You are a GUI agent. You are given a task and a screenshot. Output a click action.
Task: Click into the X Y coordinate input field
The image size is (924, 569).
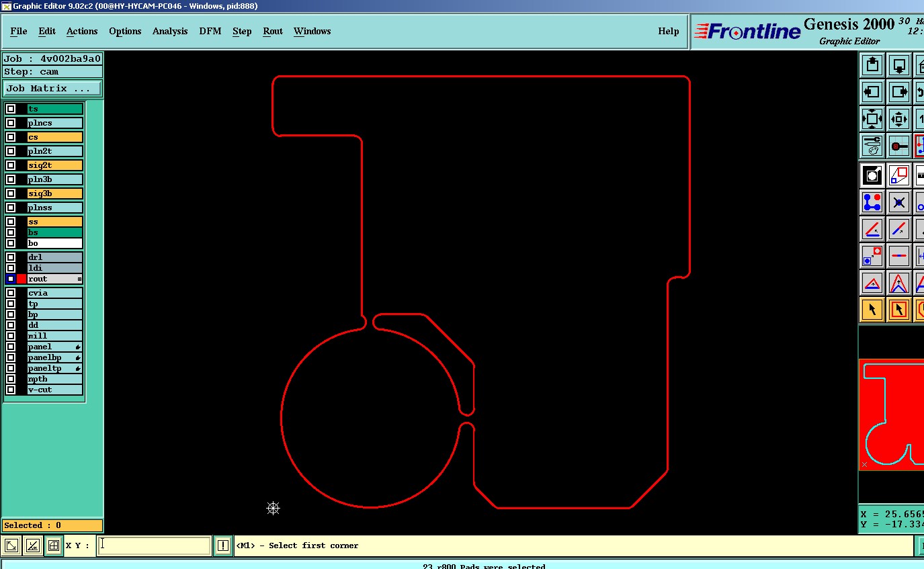point(154,545)
